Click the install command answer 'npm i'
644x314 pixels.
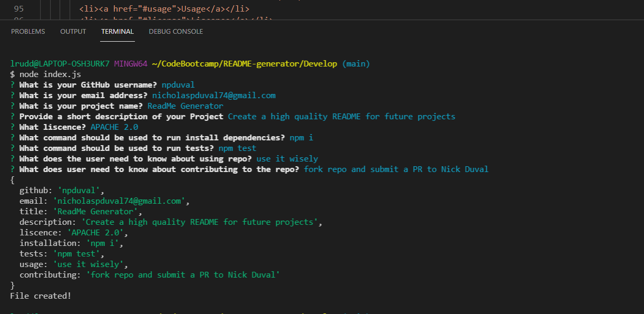(x=301, y=138)
